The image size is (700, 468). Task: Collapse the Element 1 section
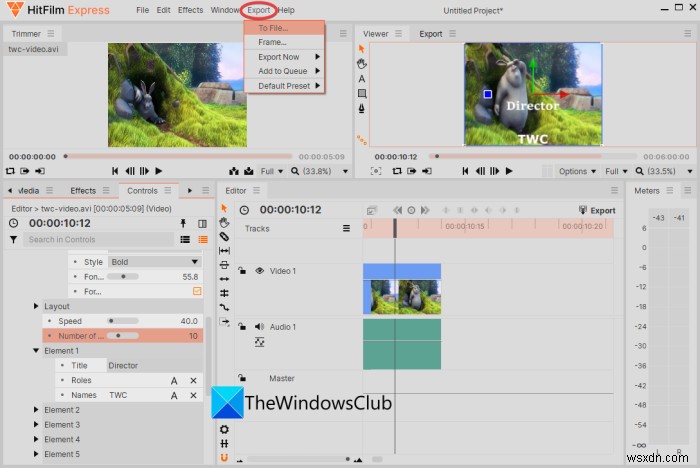tap(36, 351)
